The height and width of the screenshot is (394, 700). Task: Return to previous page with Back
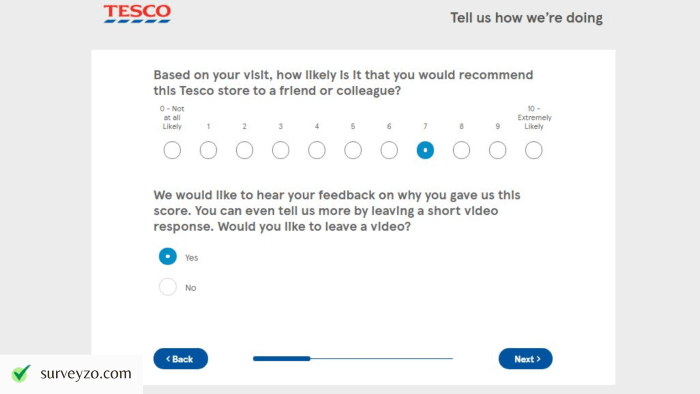coord(180,359)
